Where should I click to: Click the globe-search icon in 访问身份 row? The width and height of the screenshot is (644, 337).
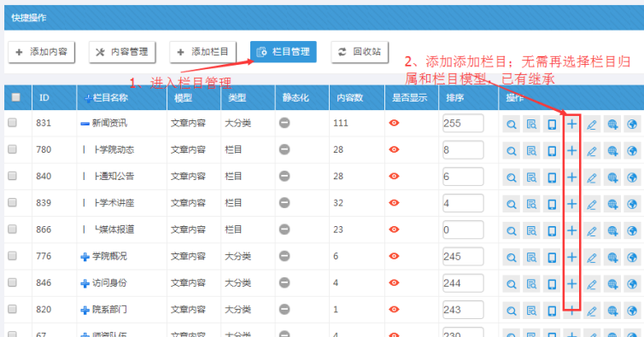(612, 284)
